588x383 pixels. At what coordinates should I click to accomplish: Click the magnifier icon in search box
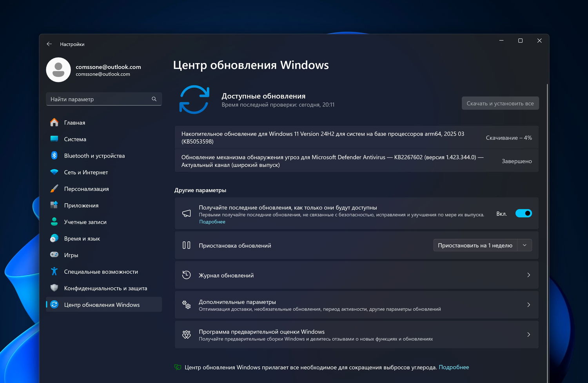(x=154, y=99)
